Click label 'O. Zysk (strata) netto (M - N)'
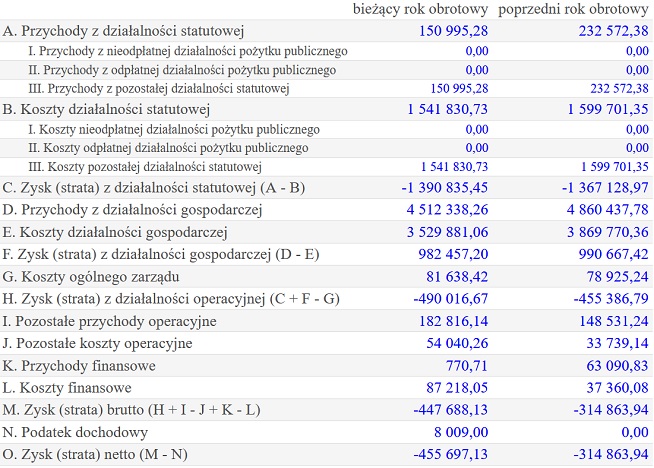Image resolution: width=654 pixels, height=468 pixels. coord(95,455)
